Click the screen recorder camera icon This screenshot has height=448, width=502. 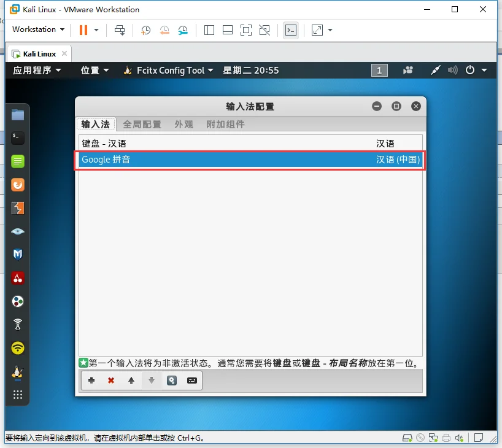408,70
